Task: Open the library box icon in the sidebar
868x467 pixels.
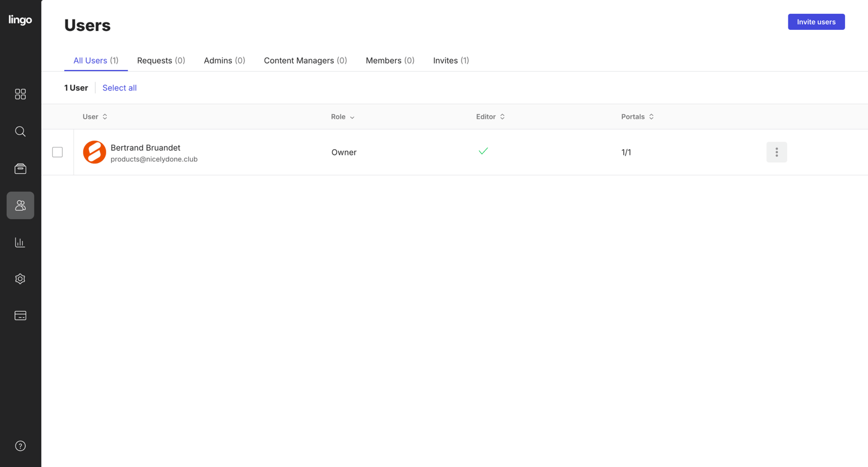Action: click(x=20, y=169)
